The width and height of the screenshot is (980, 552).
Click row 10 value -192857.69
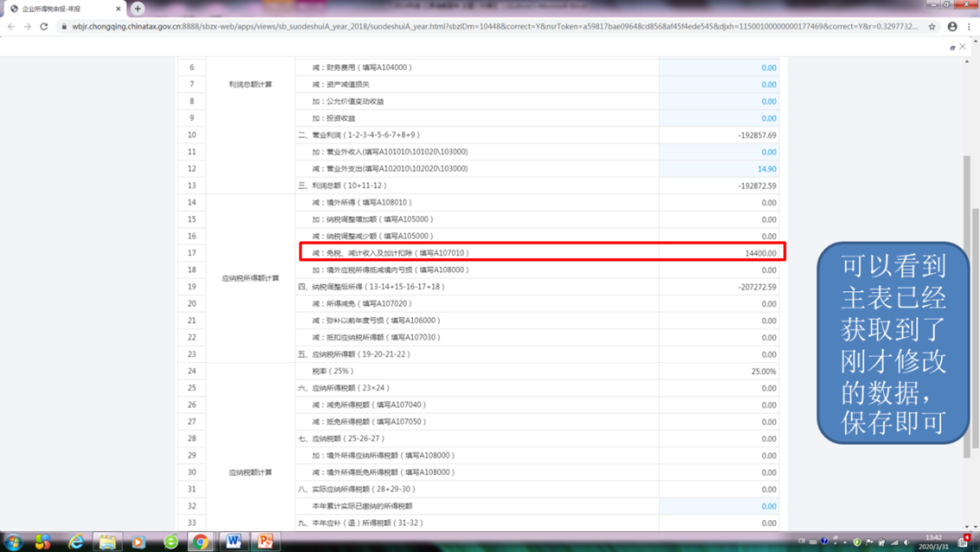coord(757,135)
